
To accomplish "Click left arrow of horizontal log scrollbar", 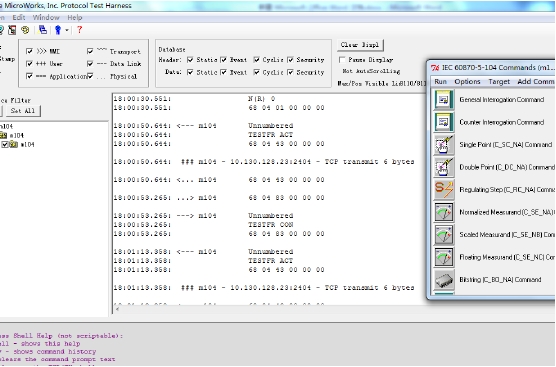I will tap(117, 309).
